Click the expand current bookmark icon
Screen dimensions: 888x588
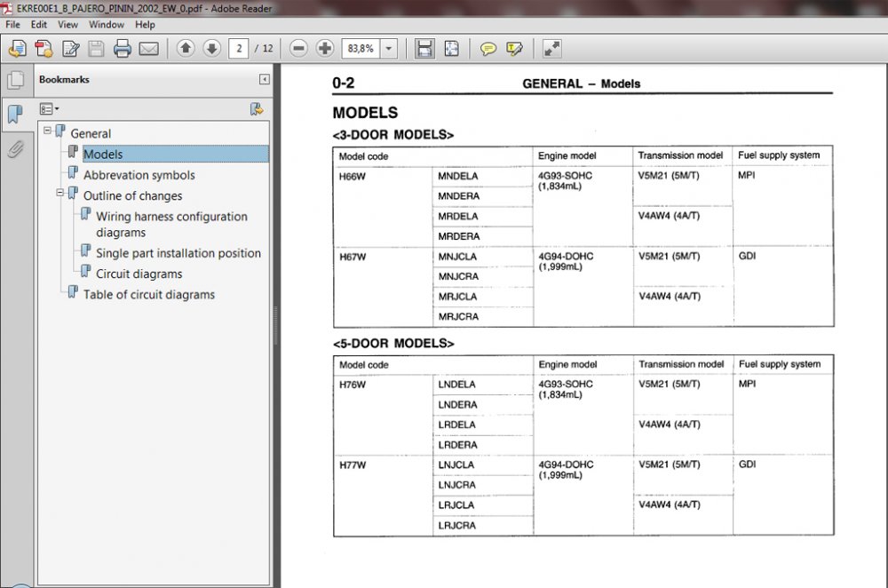point(258,108)
